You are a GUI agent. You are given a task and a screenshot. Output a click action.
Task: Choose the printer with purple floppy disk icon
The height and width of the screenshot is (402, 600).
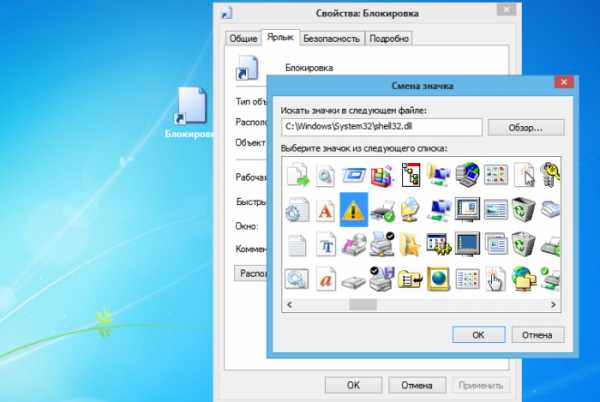click(382, 278)
